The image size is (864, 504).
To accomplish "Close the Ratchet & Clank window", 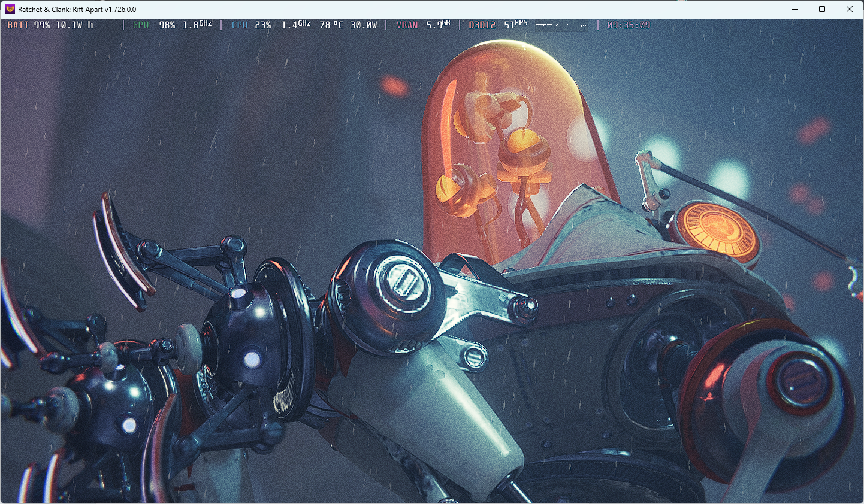I will [849, 9].
